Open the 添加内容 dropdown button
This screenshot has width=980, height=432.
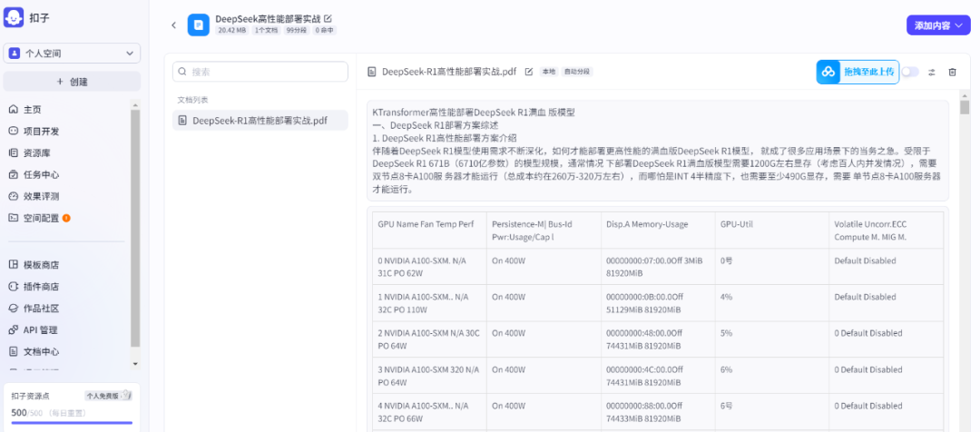click(x=938, y=25)
